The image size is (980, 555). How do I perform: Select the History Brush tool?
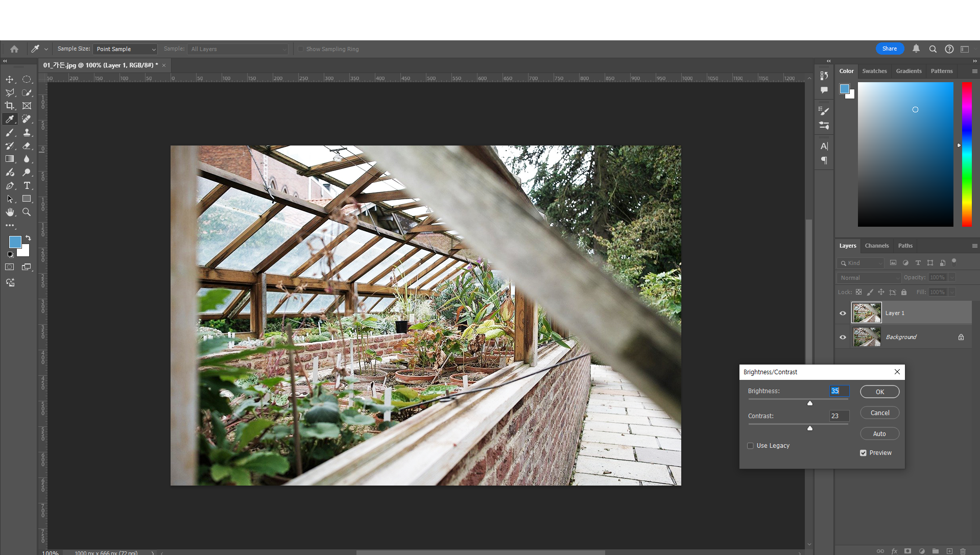click(10, 146)
